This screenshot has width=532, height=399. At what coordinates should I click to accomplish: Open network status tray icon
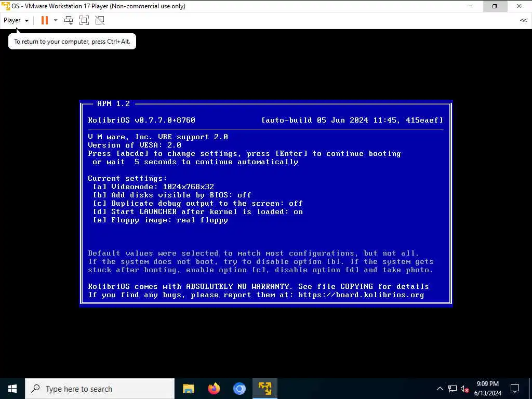coord(453,389)
